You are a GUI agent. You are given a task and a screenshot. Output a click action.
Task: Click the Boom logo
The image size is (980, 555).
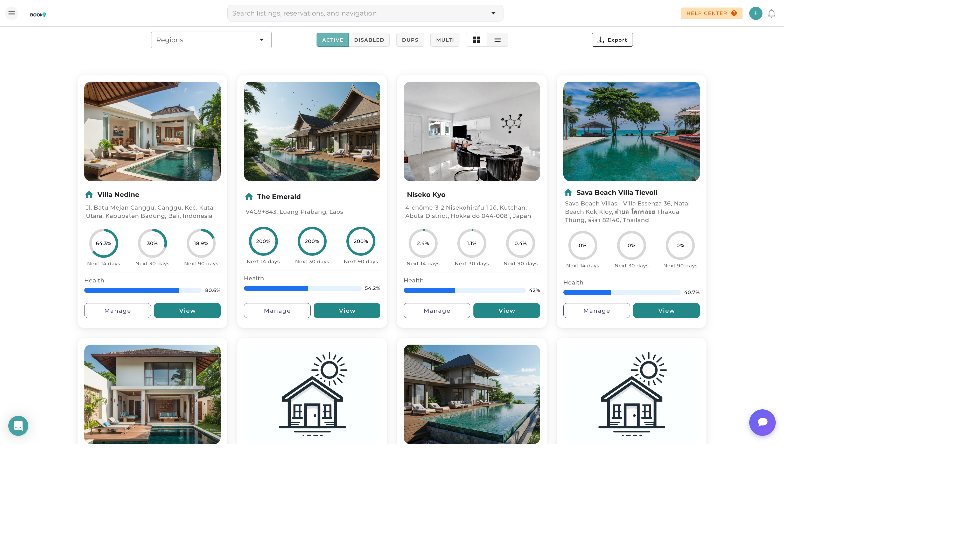pos(38,14)
